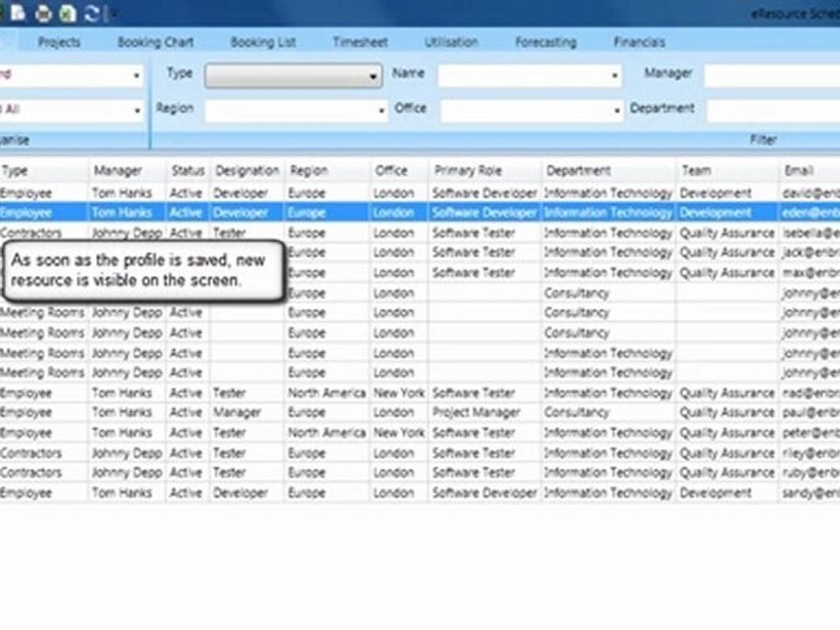
Task: Click the Email column header
Action: pyautogui.click(x=809, y=171)
